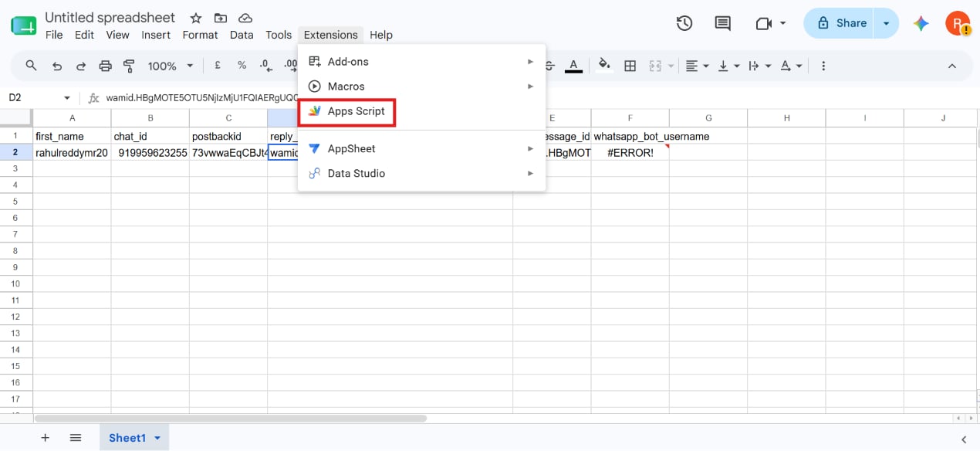The image size is (980, 451).
Task: Rename the Untitled spreadsheet title
Action: (110, 17)
